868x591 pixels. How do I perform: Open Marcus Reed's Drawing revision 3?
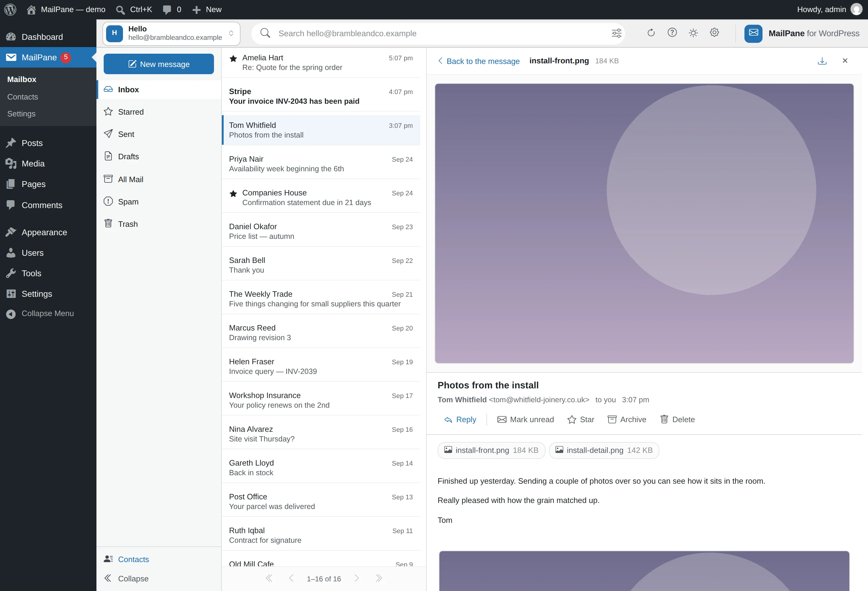coord(321,333)
